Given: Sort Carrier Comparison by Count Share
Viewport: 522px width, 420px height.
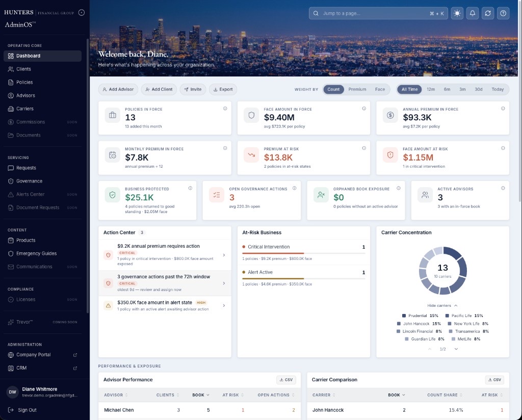Looking at the screenshot, I should pos(445,395).
